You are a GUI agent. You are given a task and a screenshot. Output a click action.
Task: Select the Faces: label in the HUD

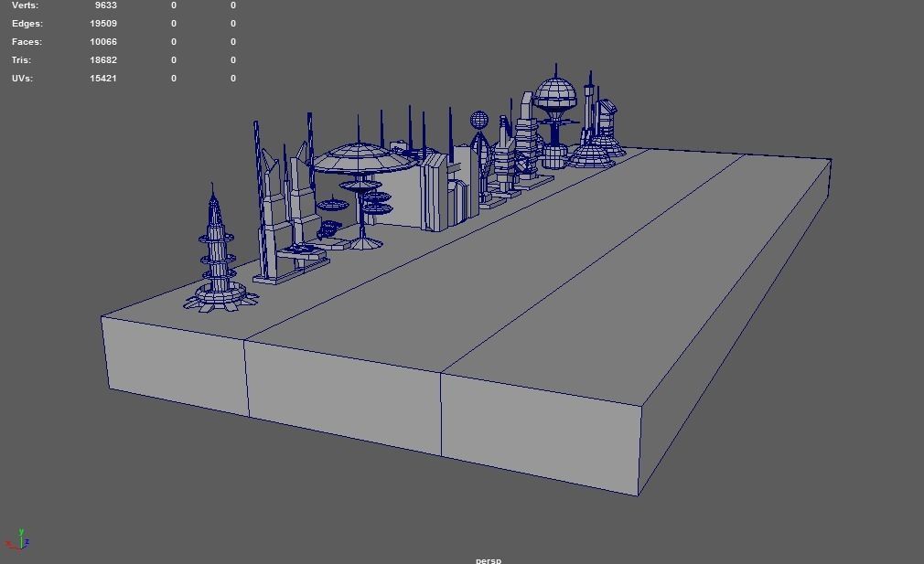point(27,42)
